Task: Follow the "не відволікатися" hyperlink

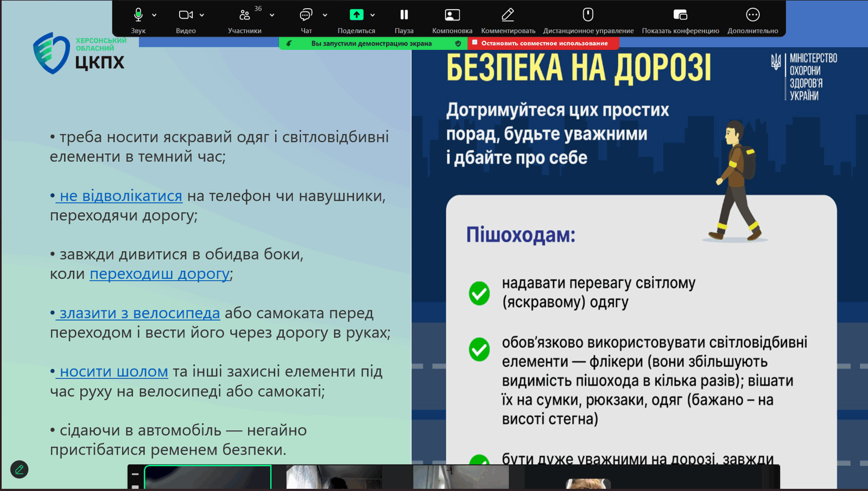Action: point(121,196)
